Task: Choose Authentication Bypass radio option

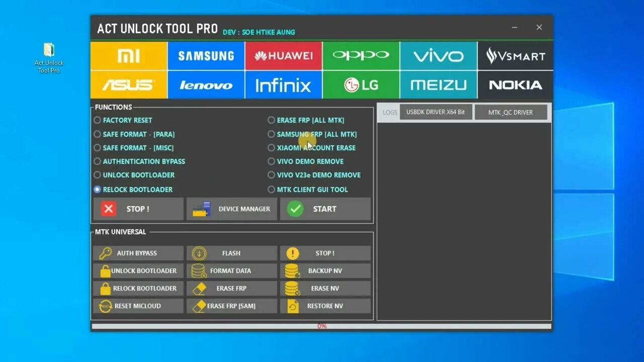Action: pyautogui.click(x=139, y=161)
